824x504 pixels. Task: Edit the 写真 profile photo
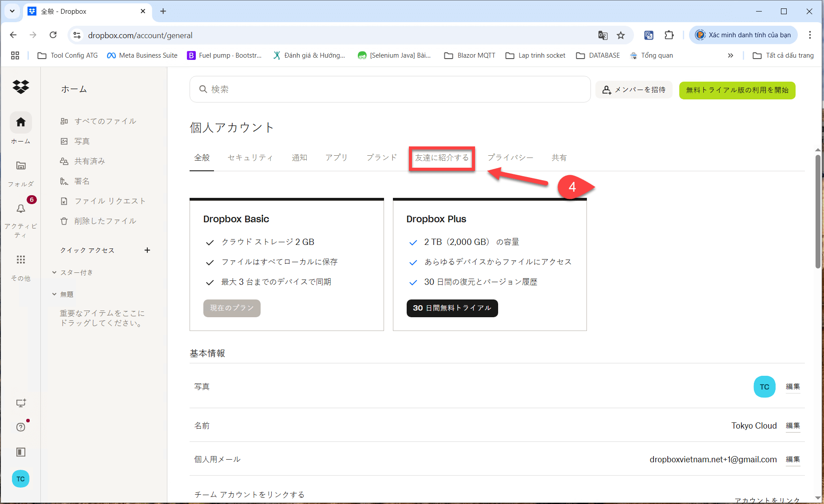pyautogui.click(x=792, y=386)
